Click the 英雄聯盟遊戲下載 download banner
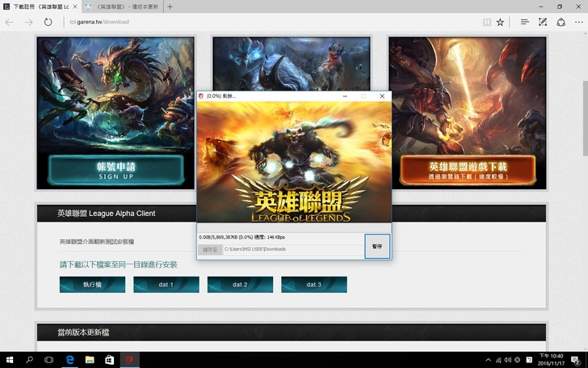Screen dimensions: 588x368 (x=468, y=169)
